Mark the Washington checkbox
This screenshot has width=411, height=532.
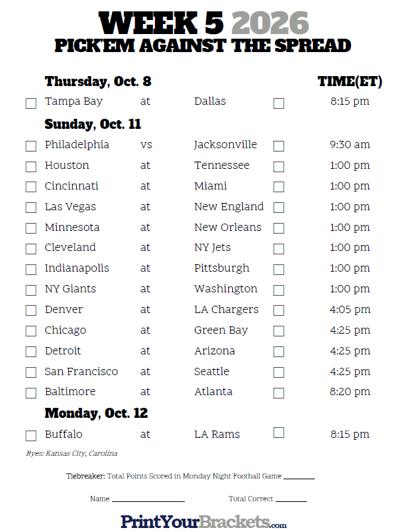pyautogui.click(x=279, y=290)
